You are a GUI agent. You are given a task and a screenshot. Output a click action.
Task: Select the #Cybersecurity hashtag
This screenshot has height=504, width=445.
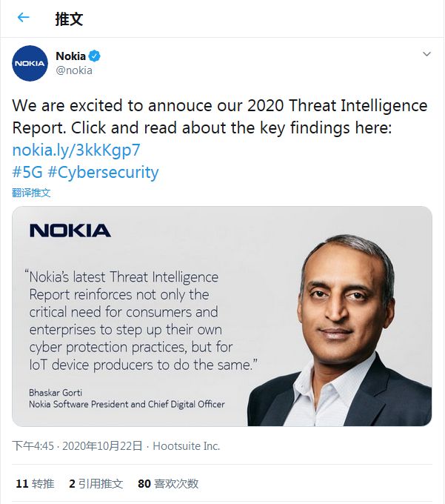pos(103,173)
